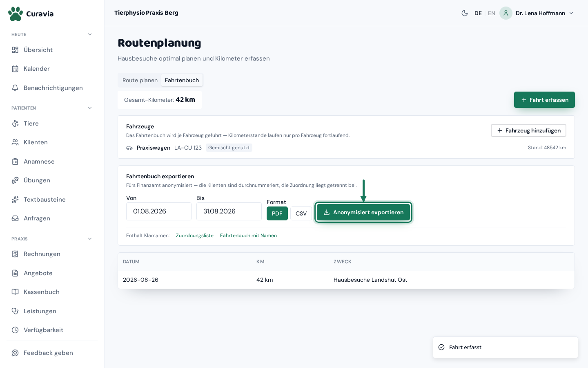Select the Fahrtenbuch tab
The height and width of the screenshot is (368, 588).
click(x=182, y=80)
